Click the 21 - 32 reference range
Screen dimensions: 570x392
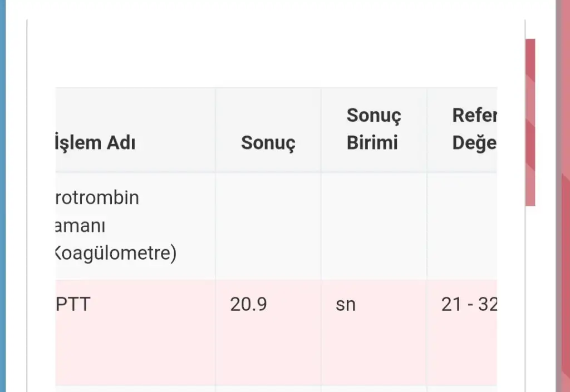[x=468, y=305]
